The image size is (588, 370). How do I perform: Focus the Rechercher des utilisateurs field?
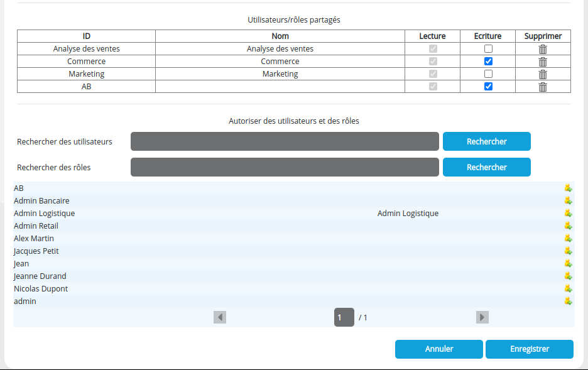[285, 141]
